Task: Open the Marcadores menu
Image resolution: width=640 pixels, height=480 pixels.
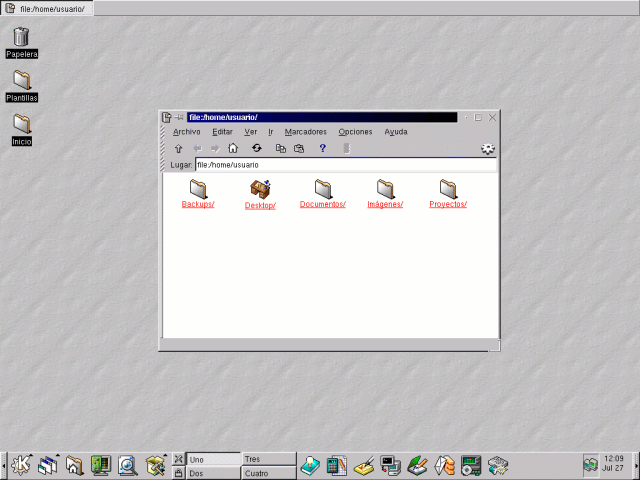Action: 305,132
